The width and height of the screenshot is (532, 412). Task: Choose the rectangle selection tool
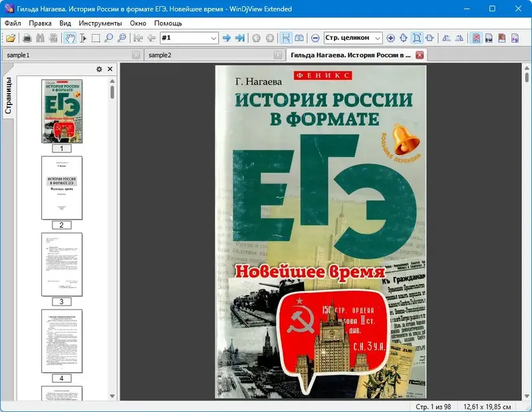pyautogui.click(x=96, y=38)
